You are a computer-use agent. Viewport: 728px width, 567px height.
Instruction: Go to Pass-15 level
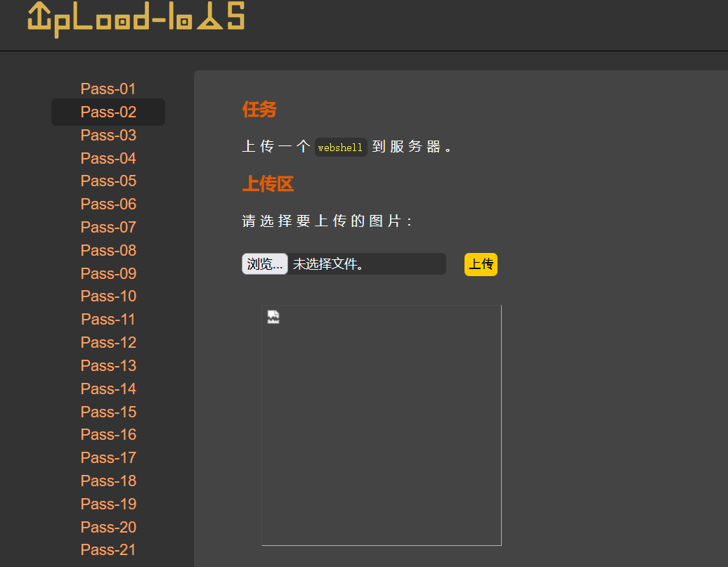108,412
